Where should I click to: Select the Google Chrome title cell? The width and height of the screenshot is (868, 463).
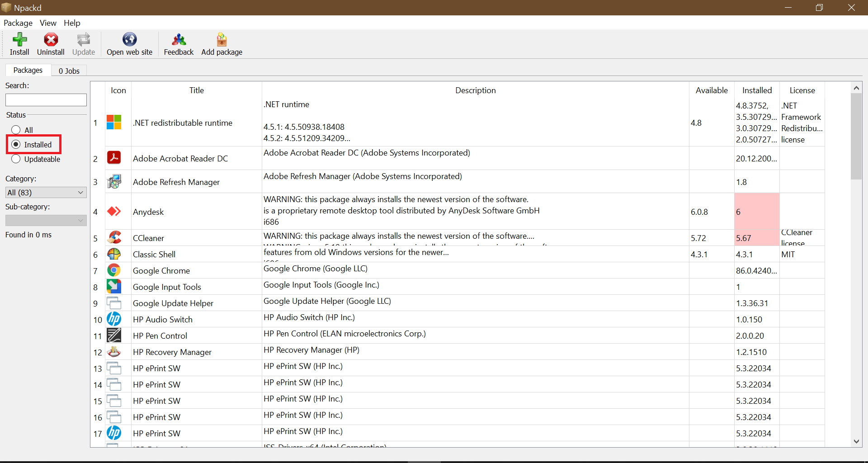coord(196,270)
